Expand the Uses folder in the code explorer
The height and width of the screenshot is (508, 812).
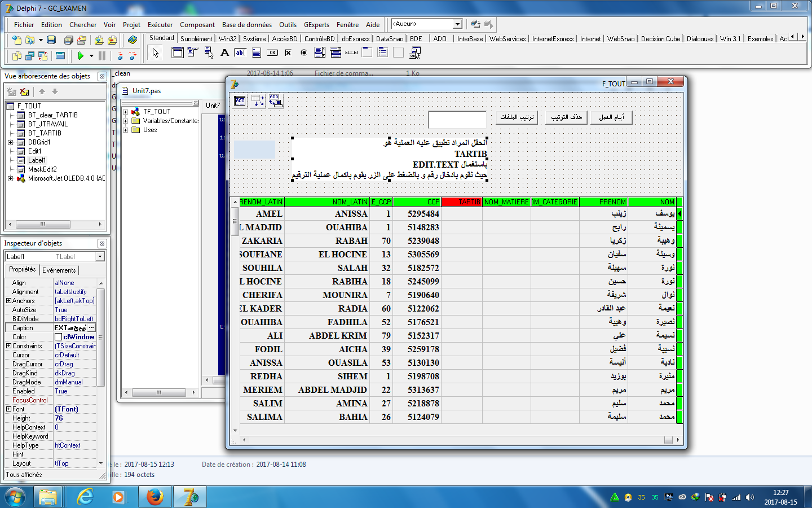pos(126,130)
